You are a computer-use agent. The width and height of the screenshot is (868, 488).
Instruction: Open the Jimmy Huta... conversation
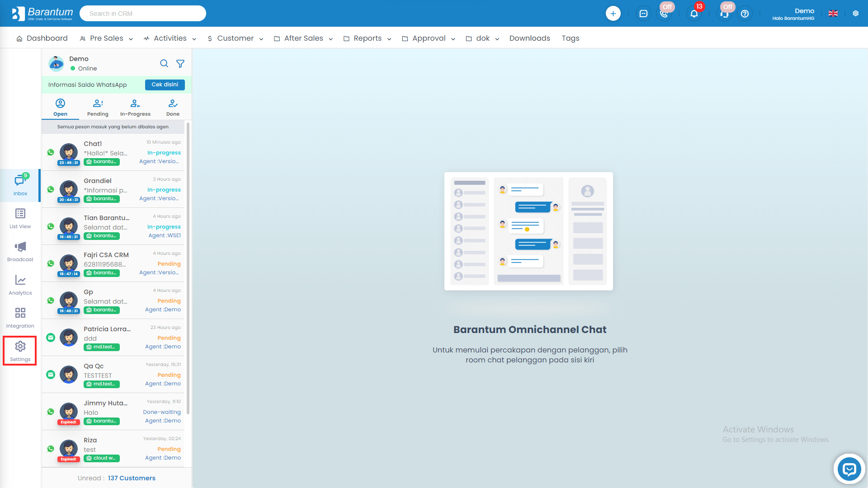pos(113,412)
